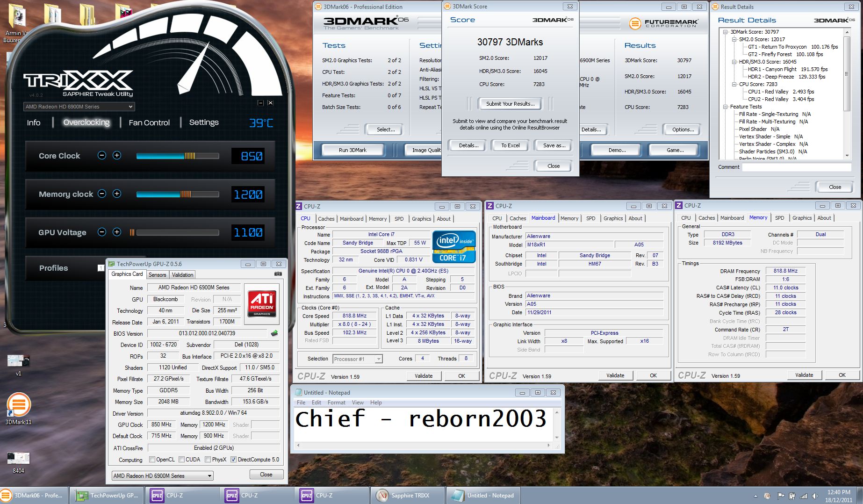Open the TRIXX graphics card dropdown
This screenshot has height=504, width=863.
tap(79, 107)
